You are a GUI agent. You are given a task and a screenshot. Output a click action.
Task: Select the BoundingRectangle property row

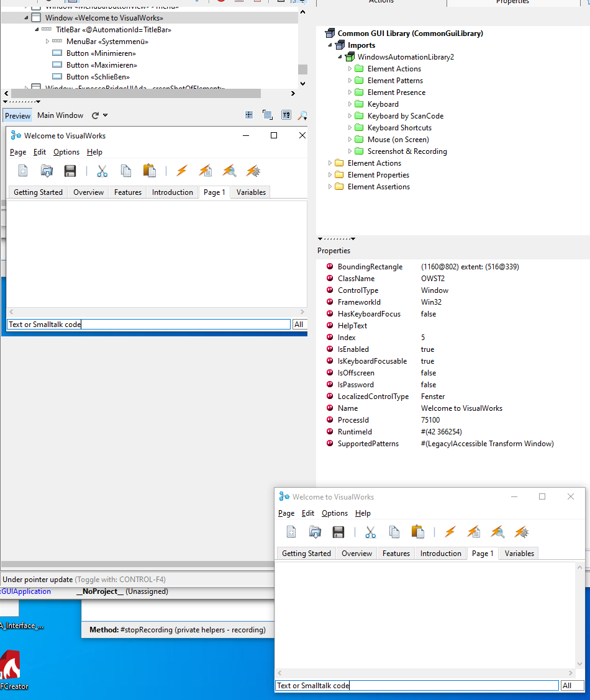click(x=370, y=267)
